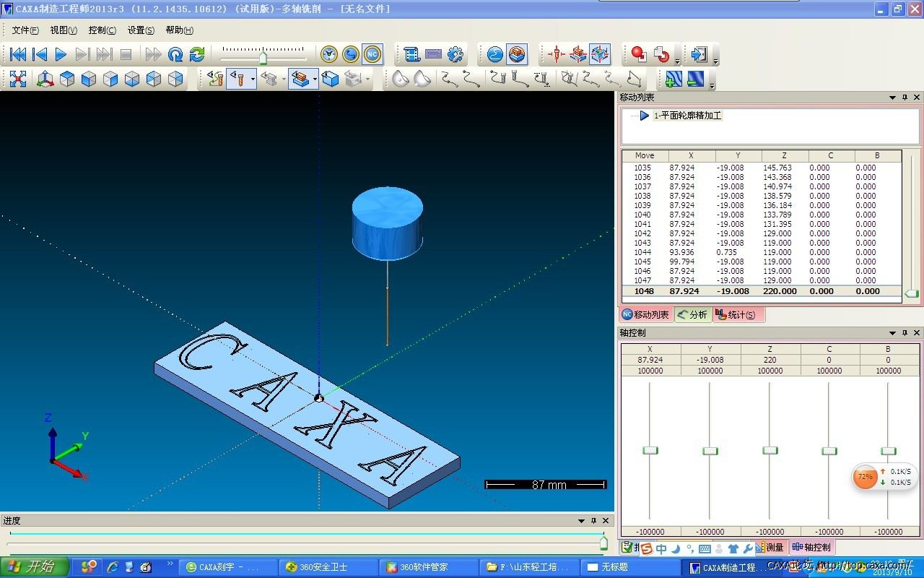Click the polygon path icon in toolbar

coord(635,79)
